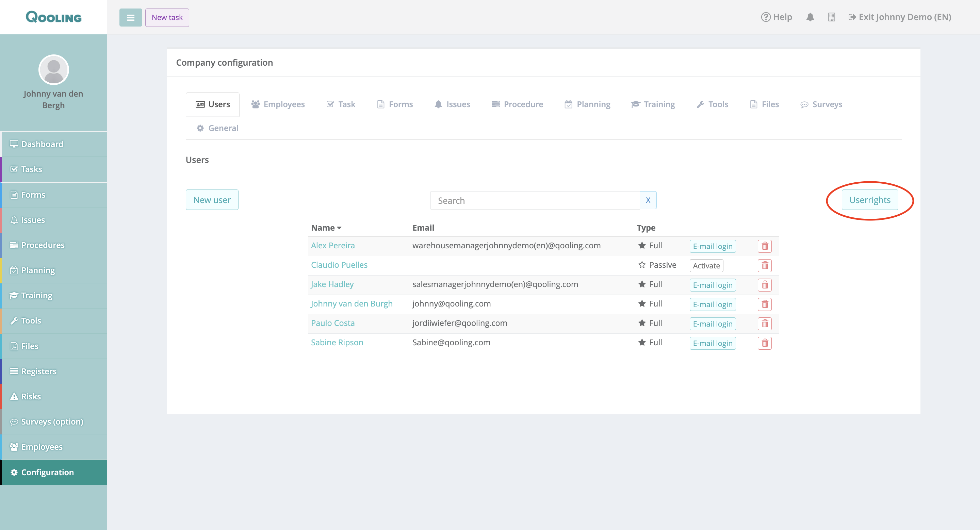Click trash icon for Sabine Ripson
980x530 pixels.
pyautogui.click(x=764, y=343)
